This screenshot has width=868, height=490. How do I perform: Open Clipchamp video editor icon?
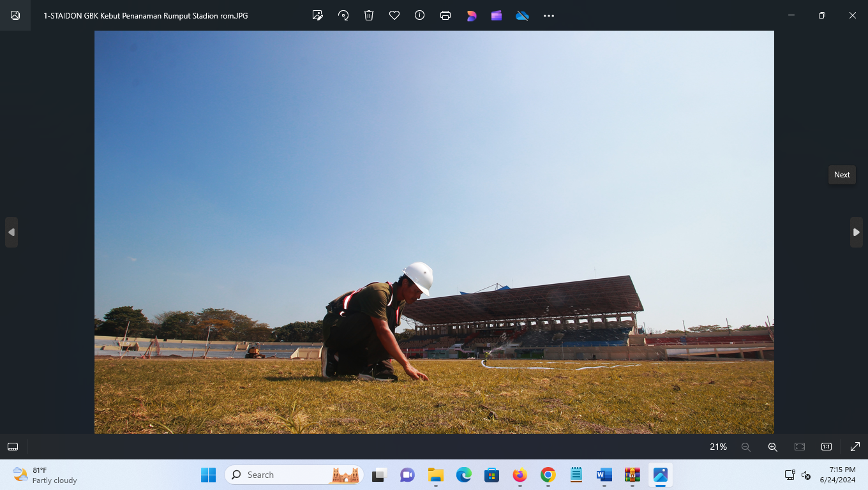point(497,15)
